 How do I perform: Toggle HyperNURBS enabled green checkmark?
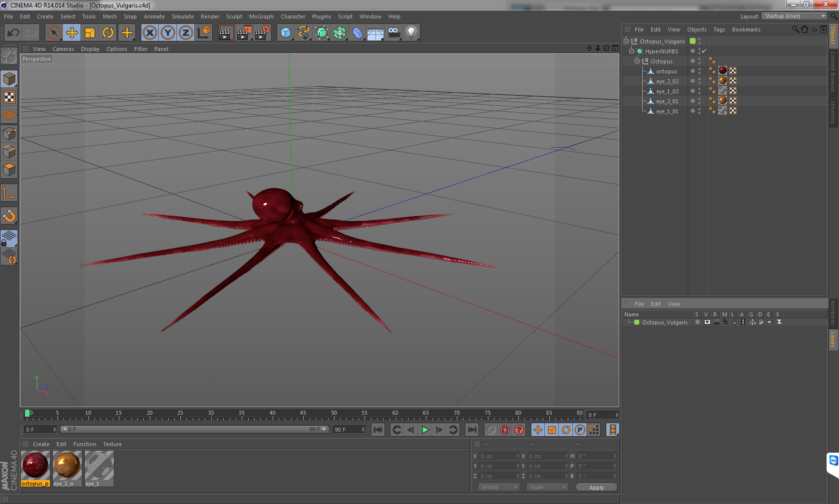pyautogui.click(x=704, y=51)
